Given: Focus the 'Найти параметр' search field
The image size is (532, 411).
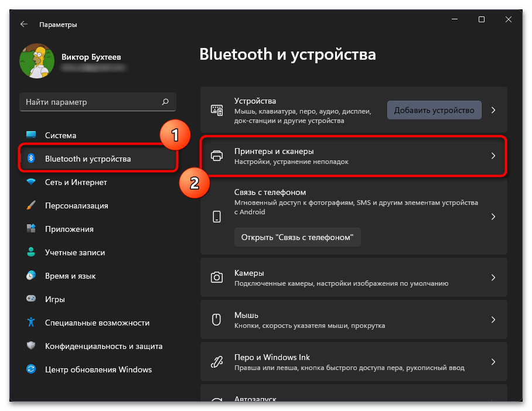Looking at the screenshot, I should [x=98, y=102].
